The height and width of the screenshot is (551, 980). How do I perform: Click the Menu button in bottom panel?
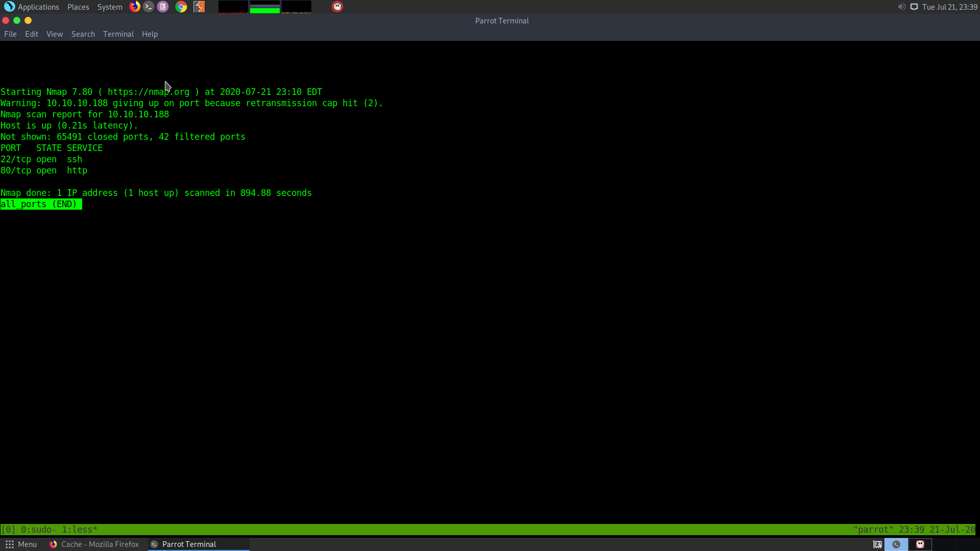click(21, 544)
